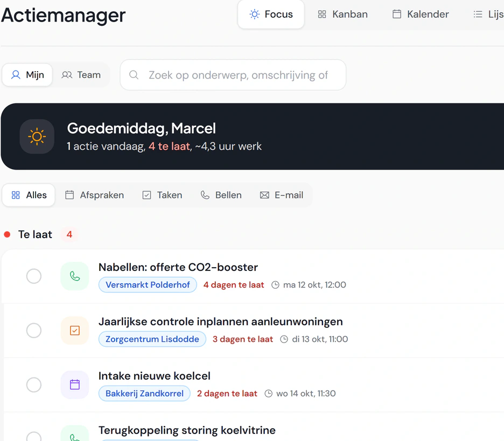Click the Actiemanager page title
This screenshot has width=504, height=441.
coord(64,15)
